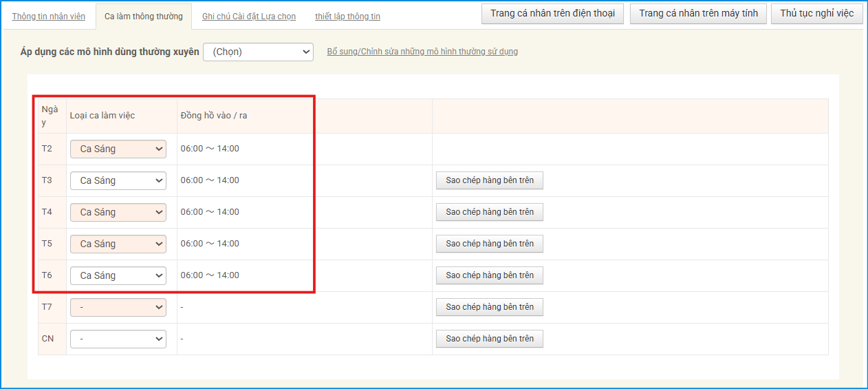
Task: Expand shift type dropdown for T3
Action: click(118, 180)
